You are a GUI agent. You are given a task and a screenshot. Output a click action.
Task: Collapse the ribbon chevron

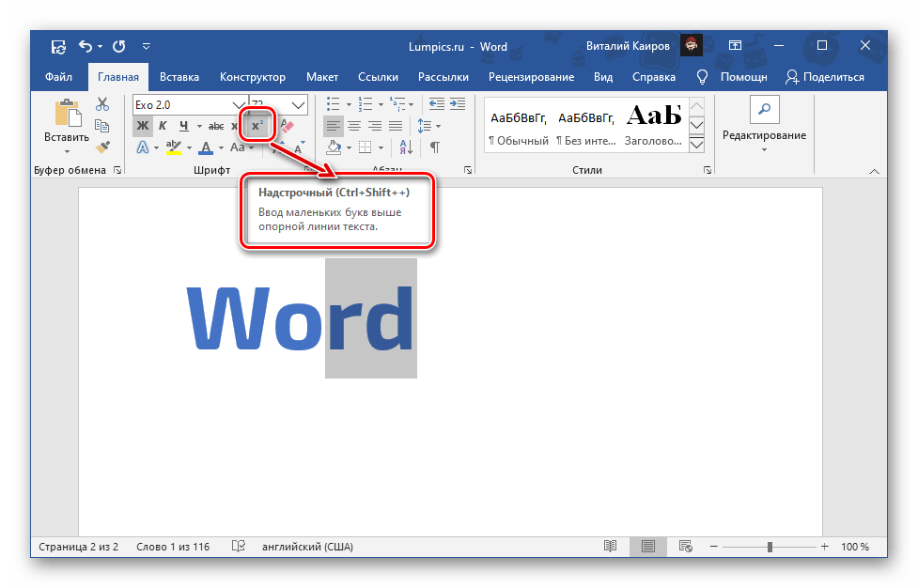point(874,172)
